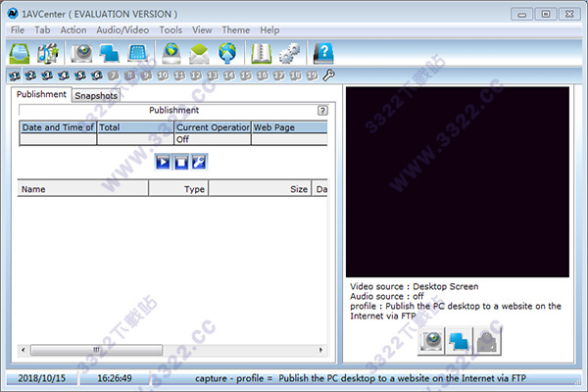Click the Total column header

pos(135,127)
